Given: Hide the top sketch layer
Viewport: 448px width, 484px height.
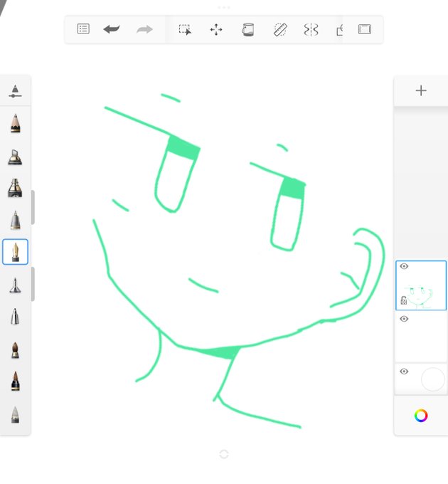Looking at the screenshot, I should click(404, 266).
